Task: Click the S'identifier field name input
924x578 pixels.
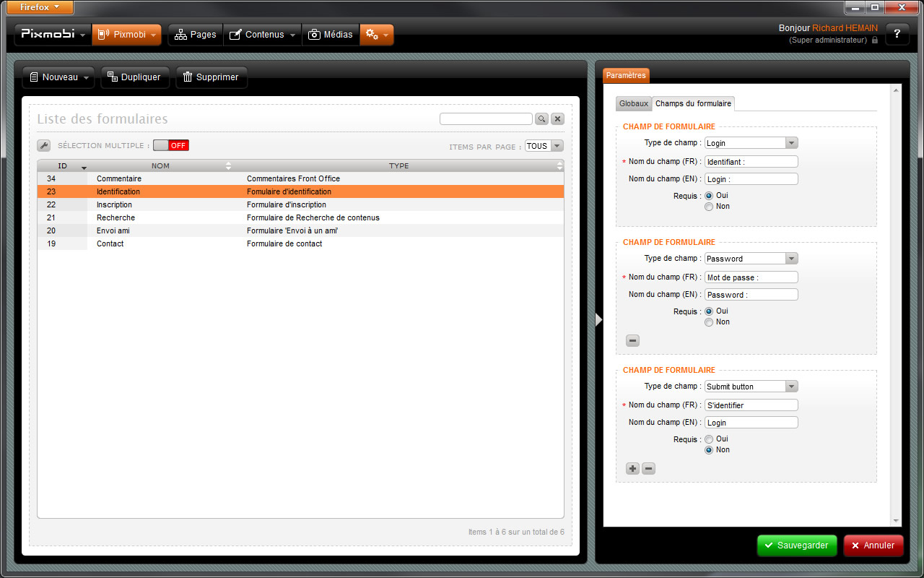Action: (751, 405)
